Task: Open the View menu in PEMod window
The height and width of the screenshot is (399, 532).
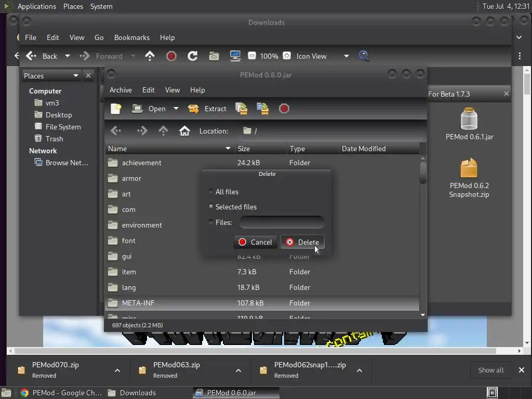Action: click(x=172, y=90)
